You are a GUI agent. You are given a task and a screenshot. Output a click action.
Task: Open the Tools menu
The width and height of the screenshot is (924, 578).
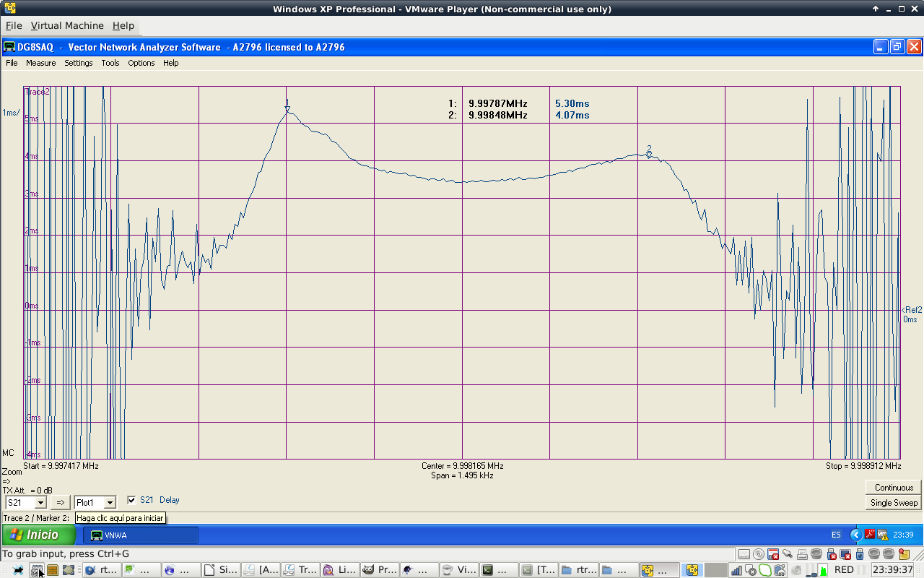click(x=110, y=63)
